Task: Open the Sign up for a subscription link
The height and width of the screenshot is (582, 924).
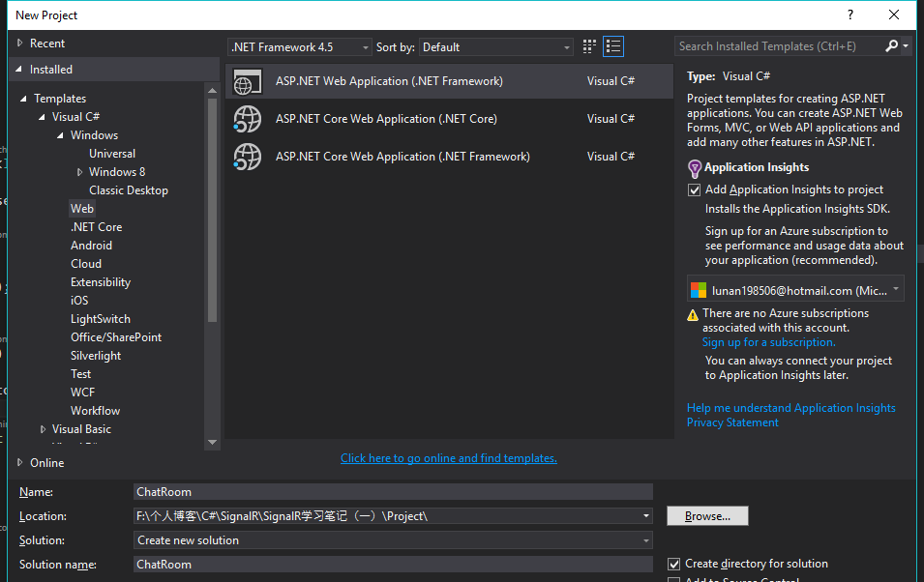Action: tap(768, 342)
